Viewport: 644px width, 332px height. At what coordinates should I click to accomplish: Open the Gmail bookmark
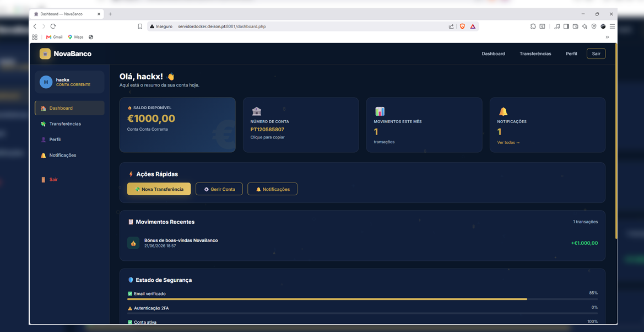(x=55, y=37)
